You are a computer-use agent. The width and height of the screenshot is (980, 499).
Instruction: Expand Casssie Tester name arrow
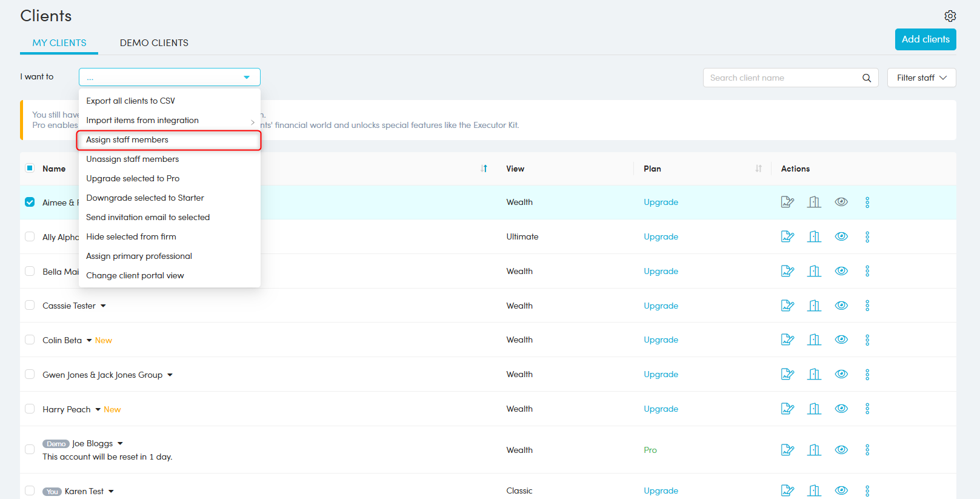[103, 306]
